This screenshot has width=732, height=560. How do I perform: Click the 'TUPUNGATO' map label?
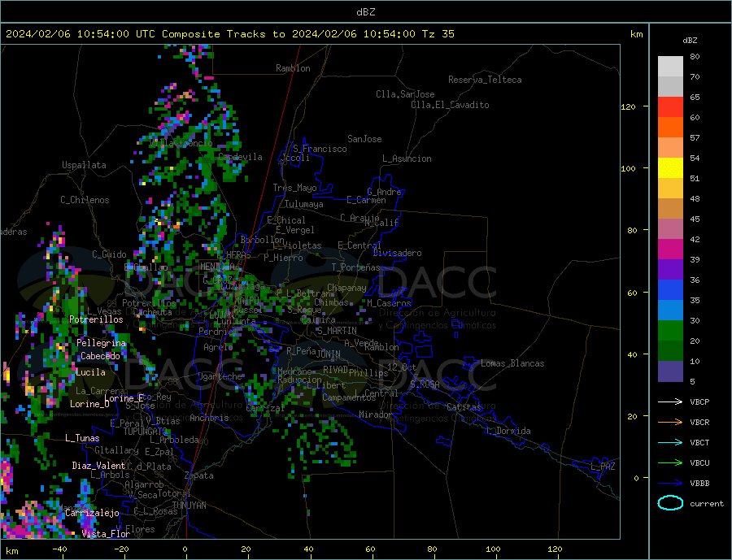point(146,432)
